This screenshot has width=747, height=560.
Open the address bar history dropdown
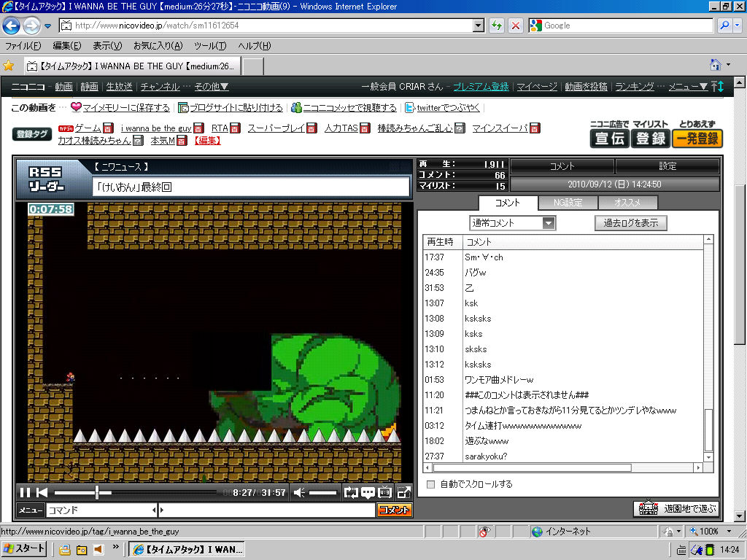pyautogui.click(x=479, y=26)
